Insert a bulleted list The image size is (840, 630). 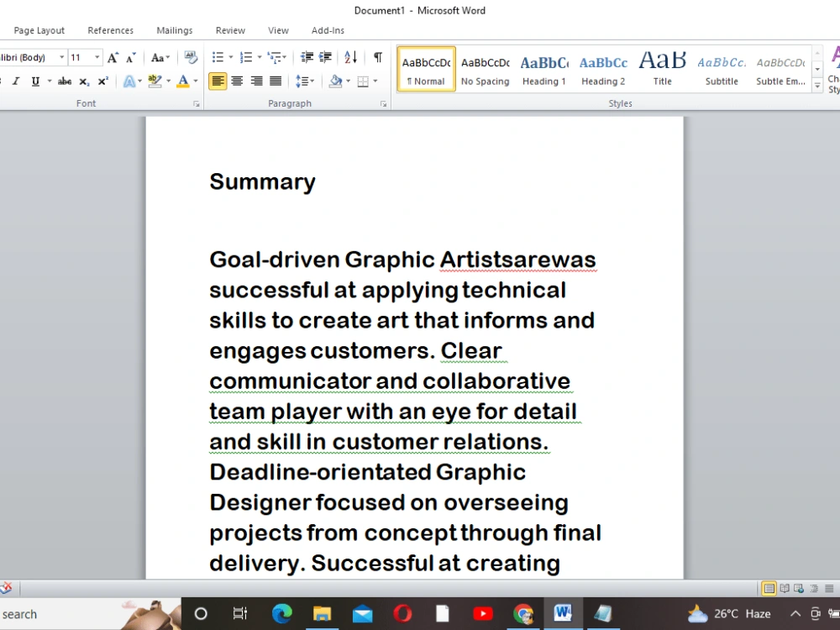click(x=218, y=57)
